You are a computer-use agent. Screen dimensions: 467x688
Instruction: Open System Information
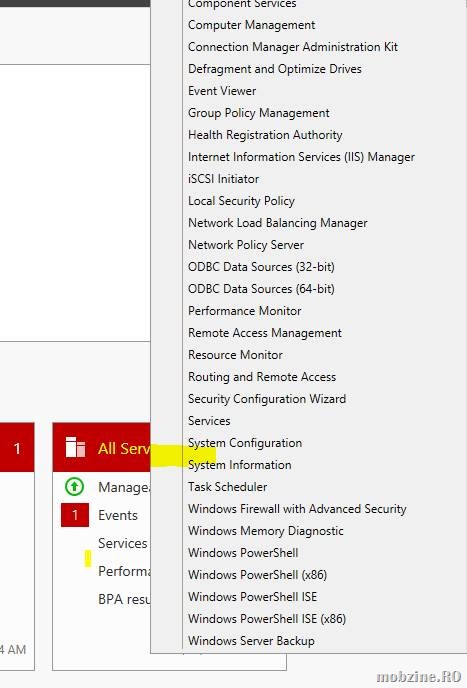pos(240,465)
